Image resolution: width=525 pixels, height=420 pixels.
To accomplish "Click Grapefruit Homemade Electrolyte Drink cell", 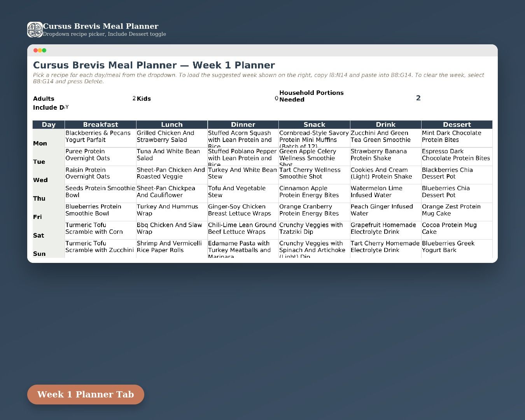I will [386, 230].
